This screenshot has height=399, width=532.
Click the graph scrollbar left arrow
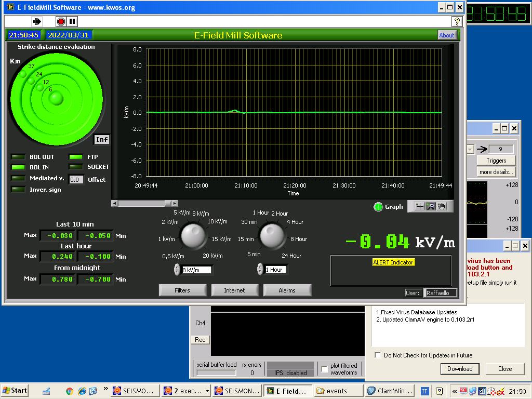(115, 203)
